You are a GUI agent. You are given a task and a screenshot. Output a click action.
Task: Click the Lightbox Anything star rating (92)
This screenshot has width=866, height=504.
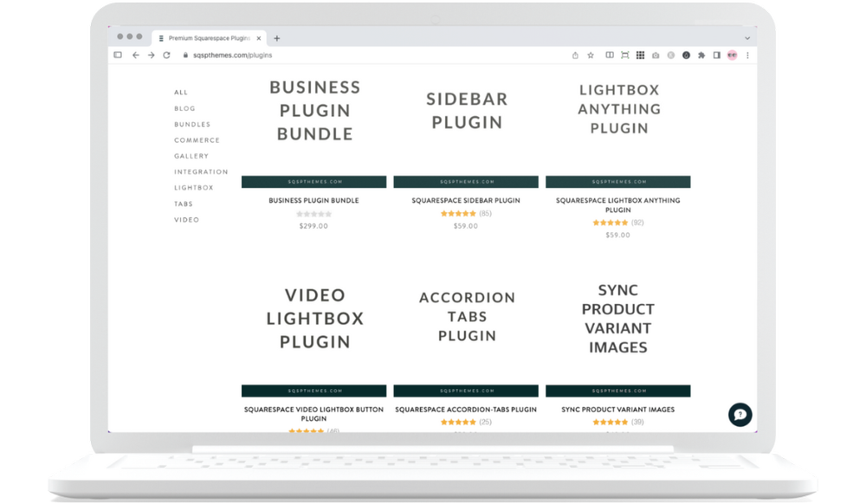pyautogui.click(x=618, y=223)
